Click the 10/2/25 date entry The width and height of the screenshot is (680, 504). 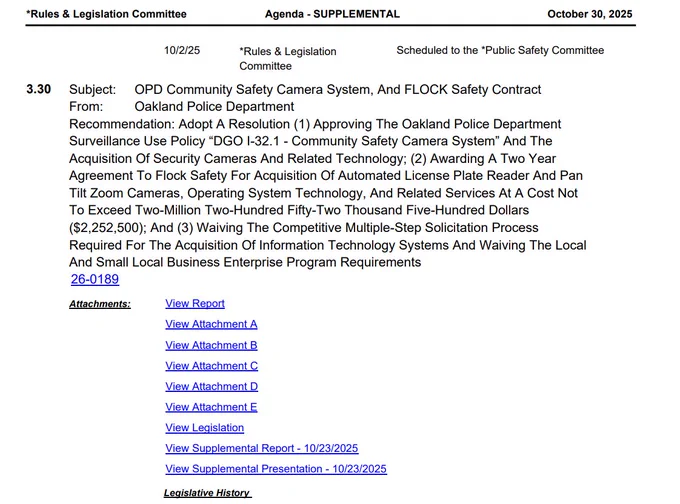pyautogui.click(x=182, y=50)
